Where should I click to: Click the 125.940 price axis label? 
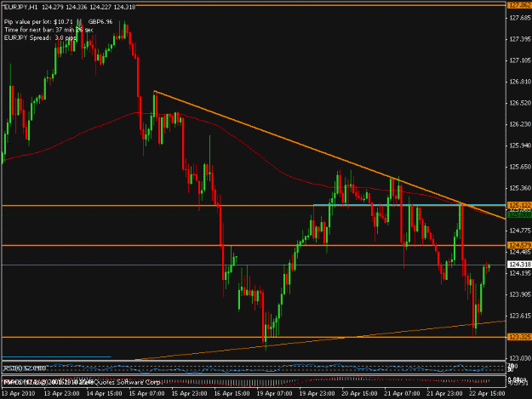point(520,145)
